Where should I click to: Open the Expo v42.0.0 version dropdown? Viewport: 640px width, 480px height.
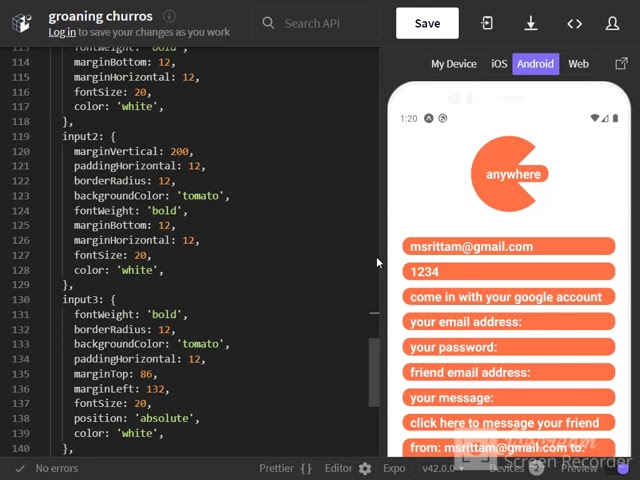pyautogui.click(x=442, y=469)
